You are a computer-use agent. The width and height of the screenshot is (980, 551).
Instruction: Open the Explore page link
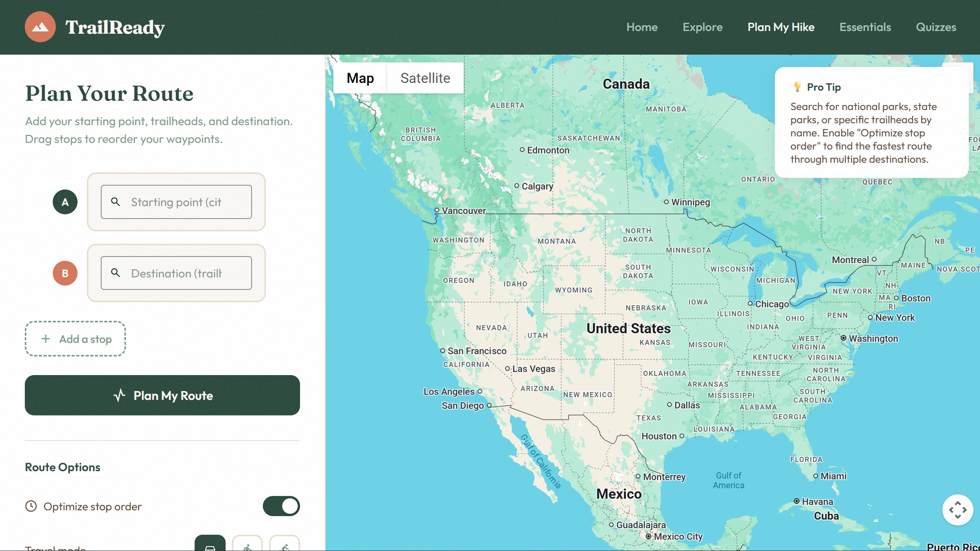tap(702, 27)
